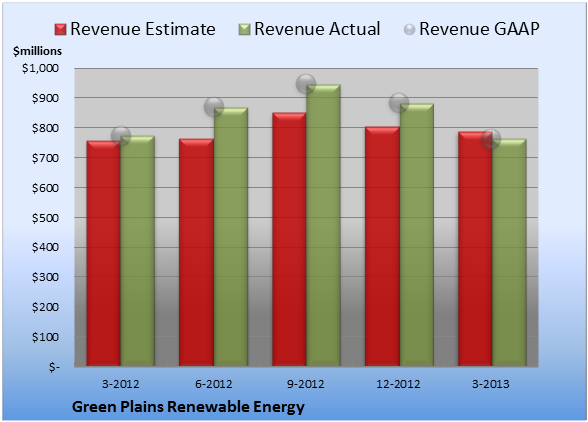
Task: Click the GAAP sphere marker for 3-2012
Action: (x=121, y=136)
